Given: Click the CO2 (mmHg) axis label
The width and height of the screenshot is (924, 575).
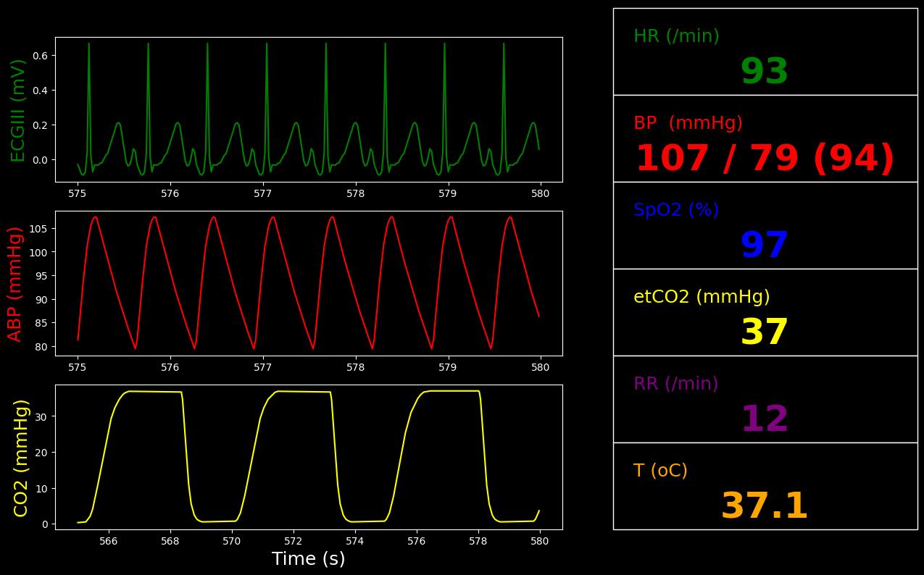Looking at the screenshot, I should pos(20,458).
